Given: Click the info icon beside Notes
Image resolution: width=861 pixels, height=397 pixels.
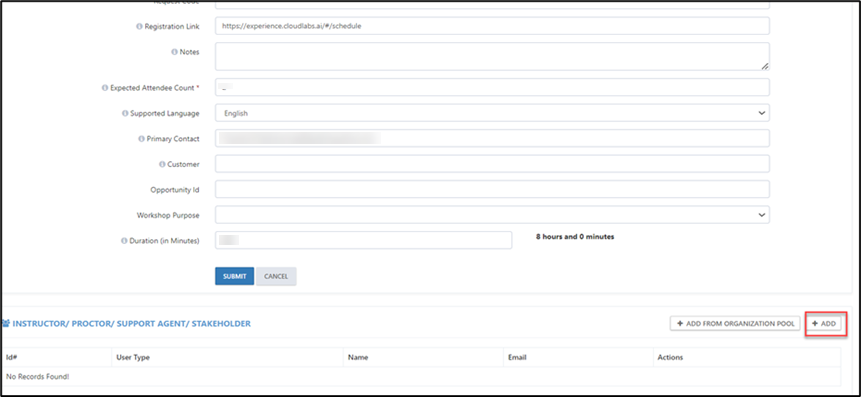Looking at the screenshot, I should tap(175, 52).
